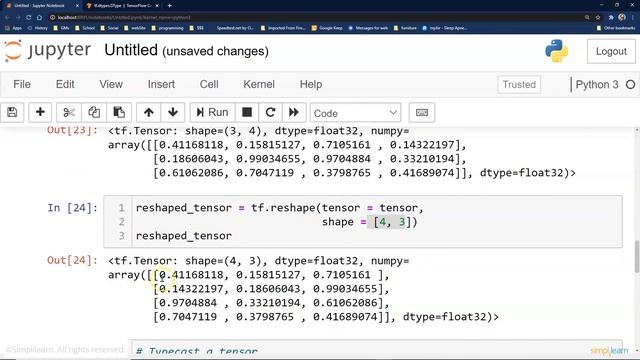Open the Help menu
Viewport: 640px width, 360px height.
coord(311,84)
